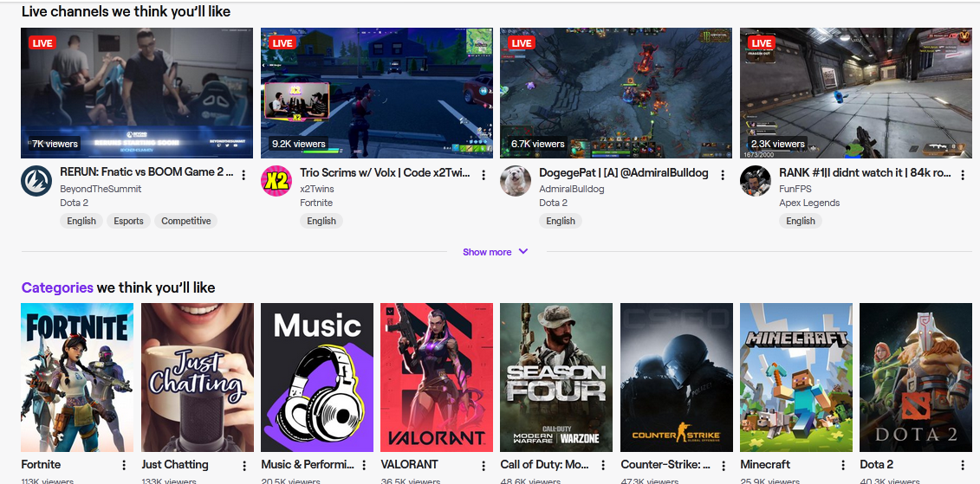Expand Show more live channels

(x=495, y=252)
